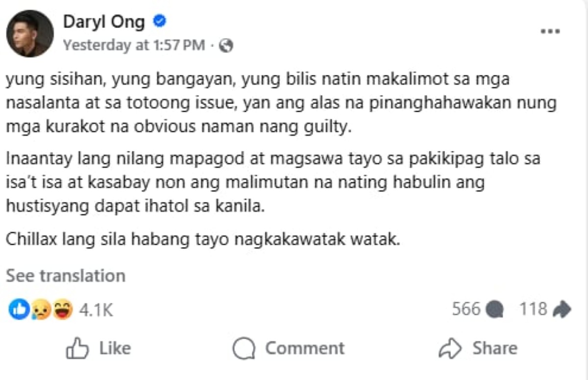Click the public globe audience icon
This screenshot has height=380, width=588.
pos(225,46)
